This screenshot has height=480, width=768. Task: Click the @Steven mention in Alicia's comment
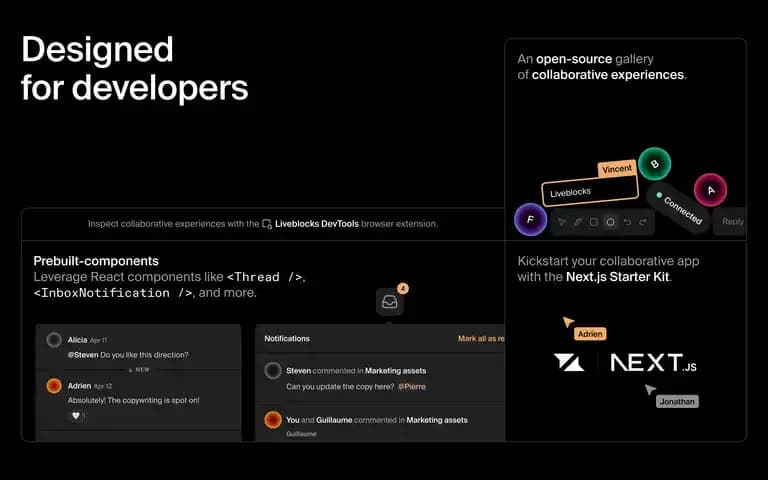[x=83, y=355]
